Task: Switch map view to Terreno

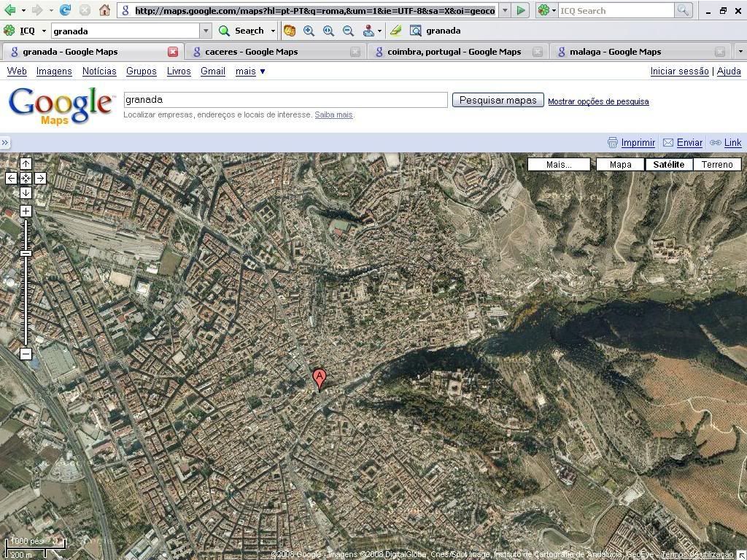Action: pos(716,165)
